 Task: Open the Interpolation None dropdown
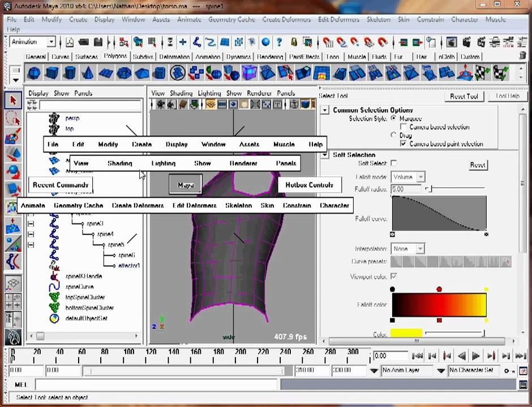(420, 249)
